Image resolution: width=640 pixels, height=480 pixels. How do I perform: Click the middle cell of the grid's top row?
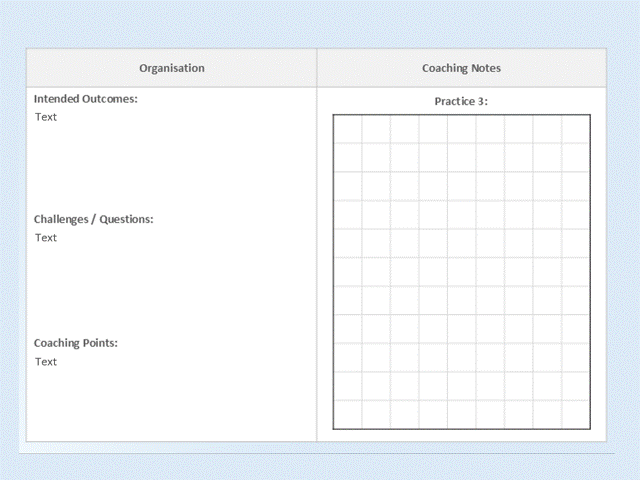(461, 129)
